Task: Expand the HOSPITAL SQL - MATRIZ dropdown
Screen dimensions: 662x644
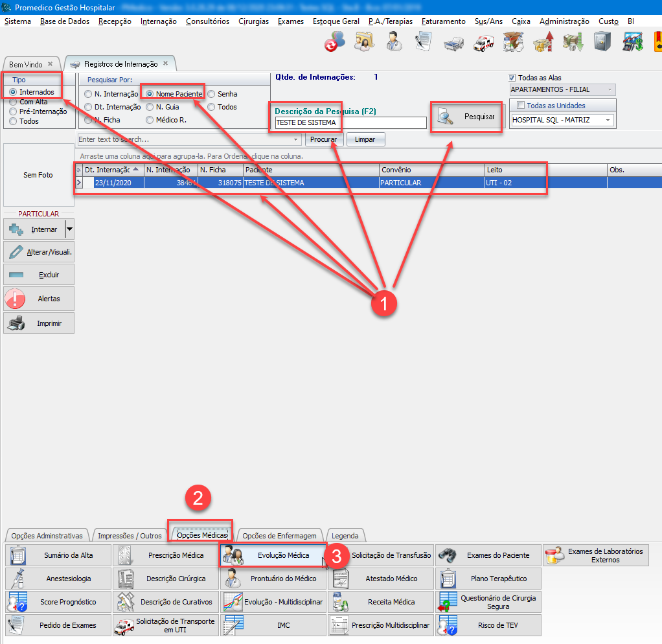Action: coord(608,120)
